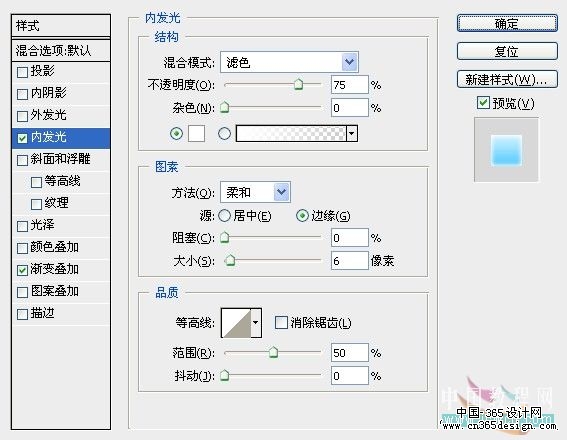
Task: Open the contour (等高线) curve thumbnail
Action: [236, 323]
